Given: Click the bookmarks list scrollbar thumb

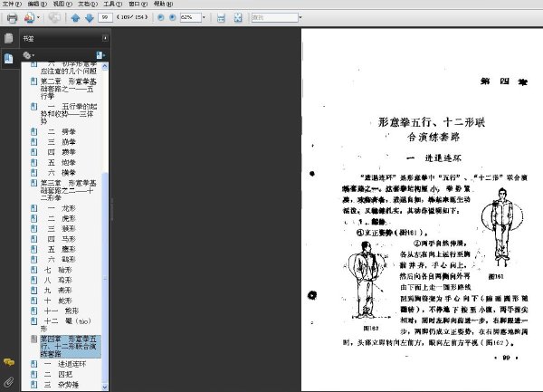Looking at the screenshot, I should tap(105, 277).
